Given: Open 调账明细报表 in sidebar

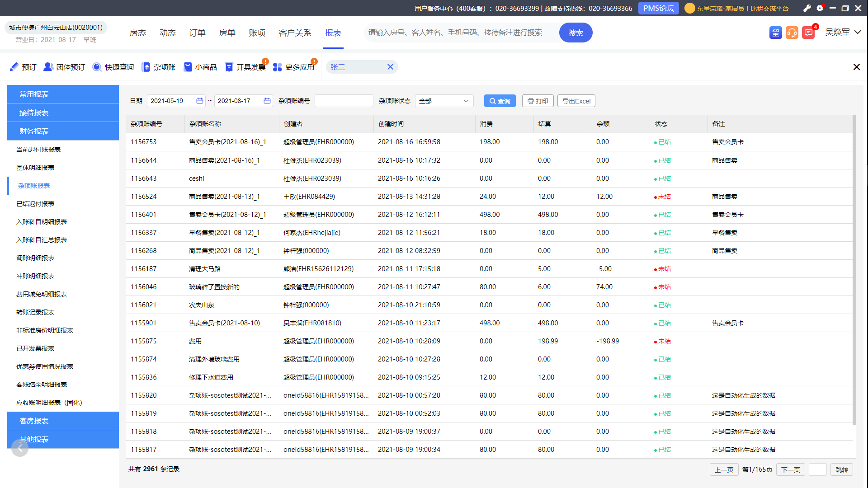Looking at the screenshot, I should [x=35, y=258].
